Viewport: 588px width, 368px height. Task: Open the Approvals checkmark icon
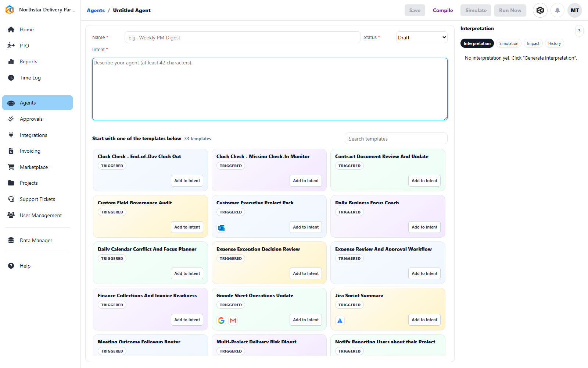[11, 119]
